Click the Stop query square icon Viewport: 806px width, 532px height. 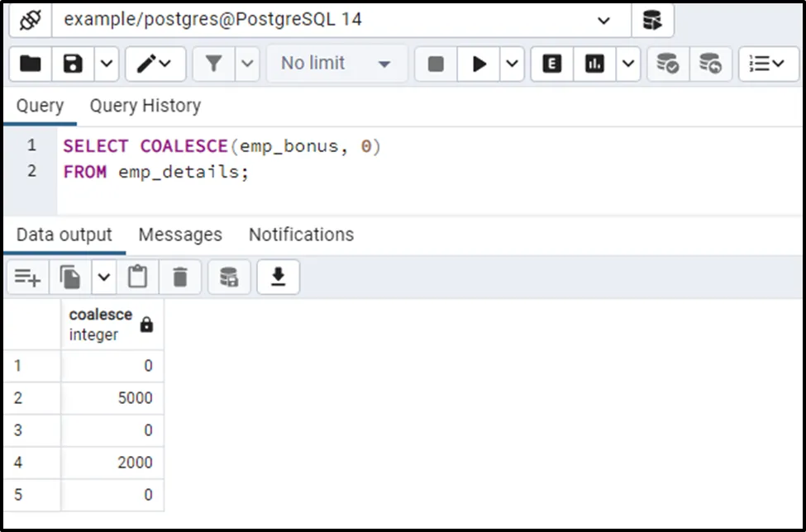436,64
